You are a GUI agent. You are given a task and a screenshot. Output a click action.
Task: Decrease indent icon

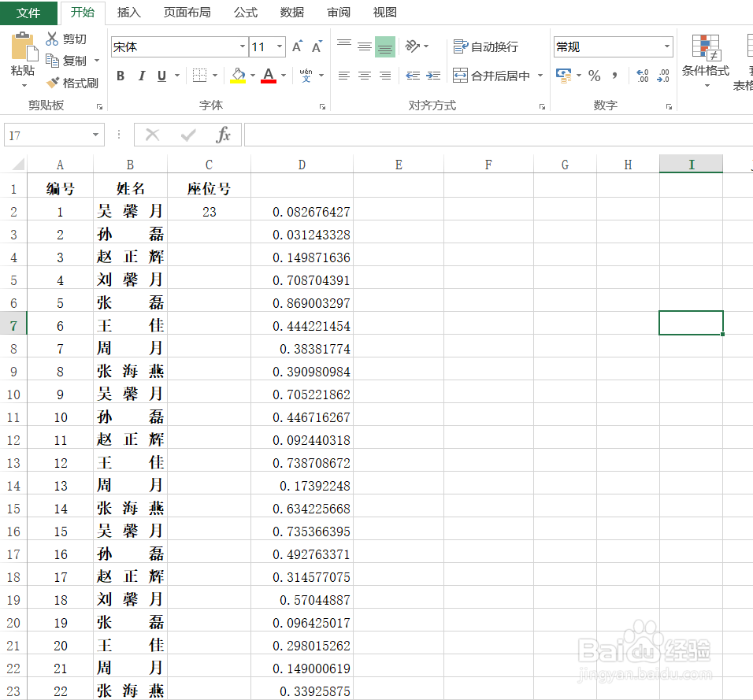tap(413, 76)
